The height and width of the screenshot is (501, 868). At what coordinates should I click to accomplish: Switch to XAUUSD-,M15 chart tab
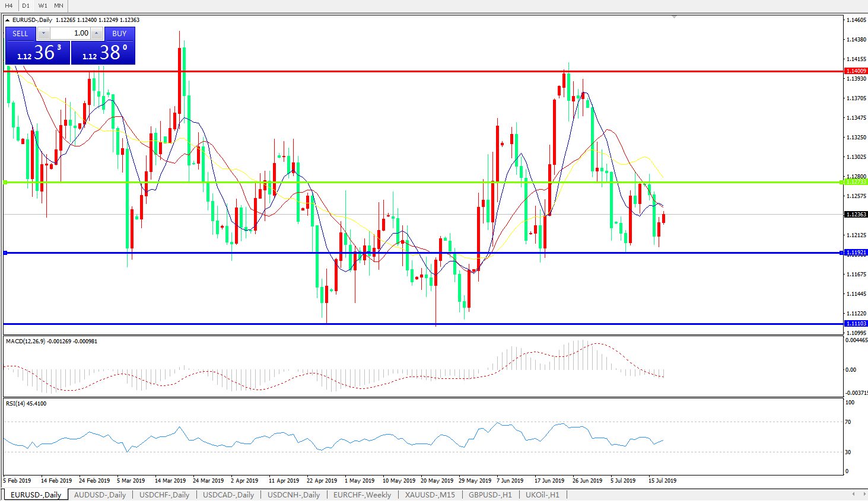coord(430,494)
